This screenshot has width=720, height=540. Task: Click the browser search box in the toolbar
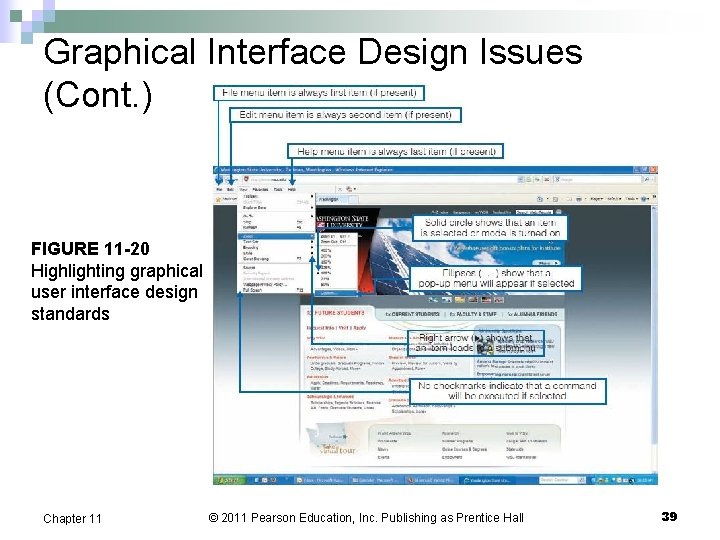[x=597, y=180]
